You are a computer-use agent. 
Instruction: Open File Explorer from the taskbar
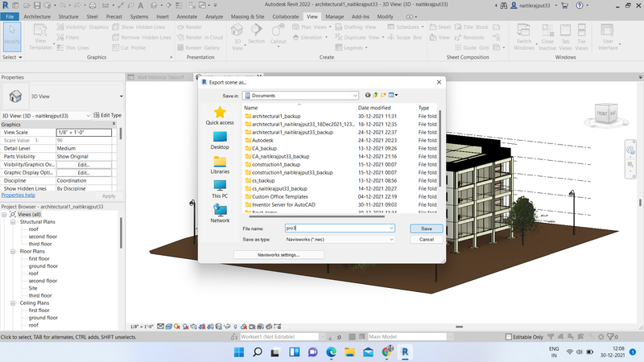click(x=349, y=352)
